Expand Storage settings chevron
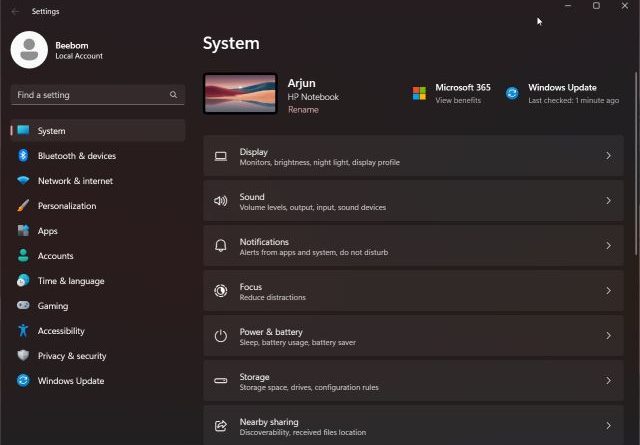This screenshot has width=640, height=445. click(x=608, y=380)
